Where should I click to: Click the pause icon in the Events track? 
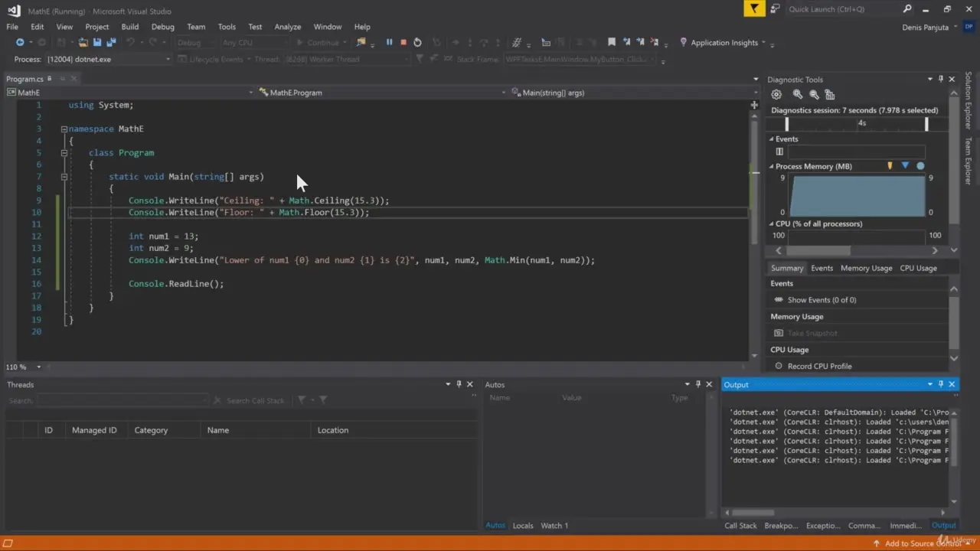point(779,152)
